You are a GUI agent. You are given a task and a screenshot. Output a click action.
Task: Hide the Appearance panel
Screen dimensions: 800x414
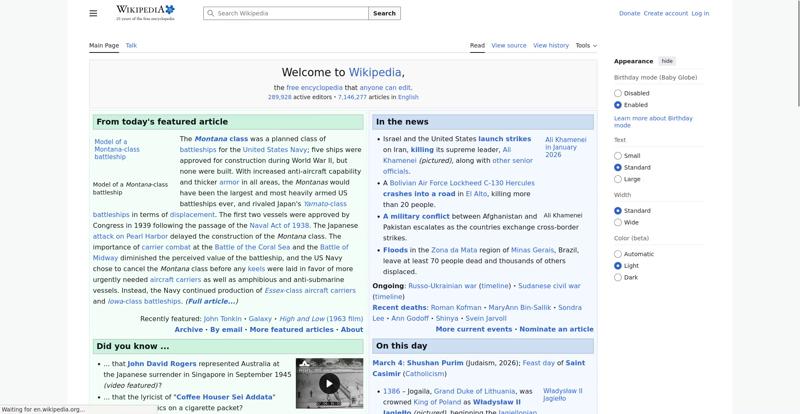[x=667, y=61]
